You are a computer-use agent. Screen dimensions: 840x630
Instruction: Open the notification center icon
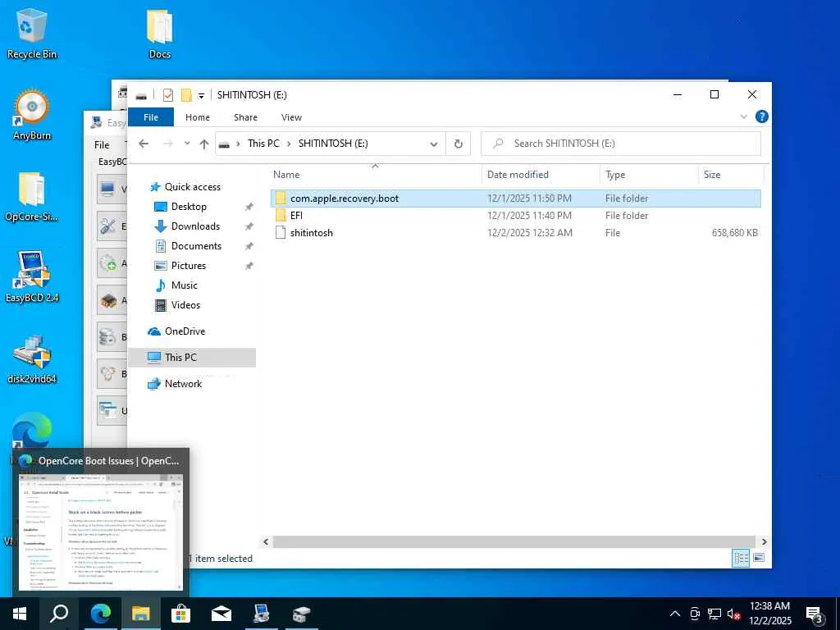coord(815,614)
